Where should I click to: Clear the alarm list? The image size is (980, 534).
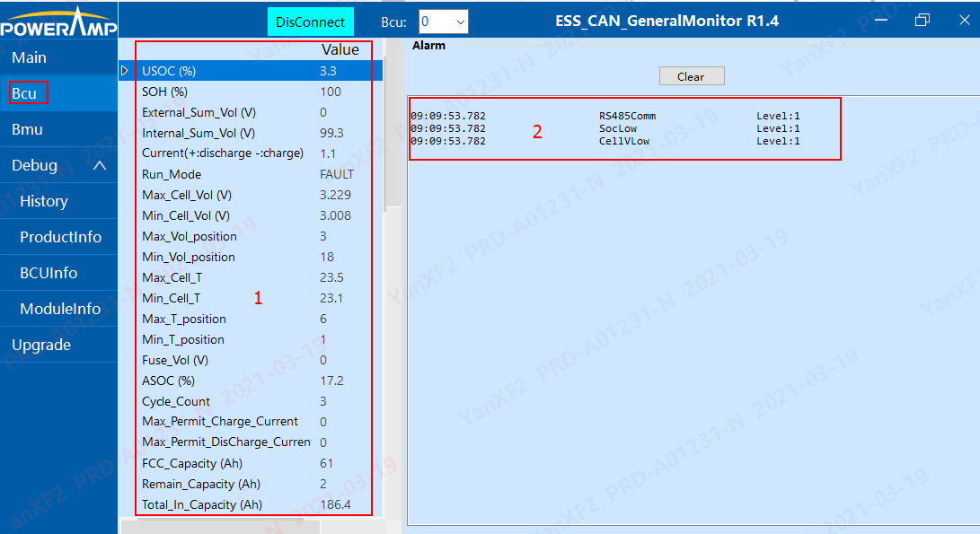pyautogui.click(x=692, y=76)
